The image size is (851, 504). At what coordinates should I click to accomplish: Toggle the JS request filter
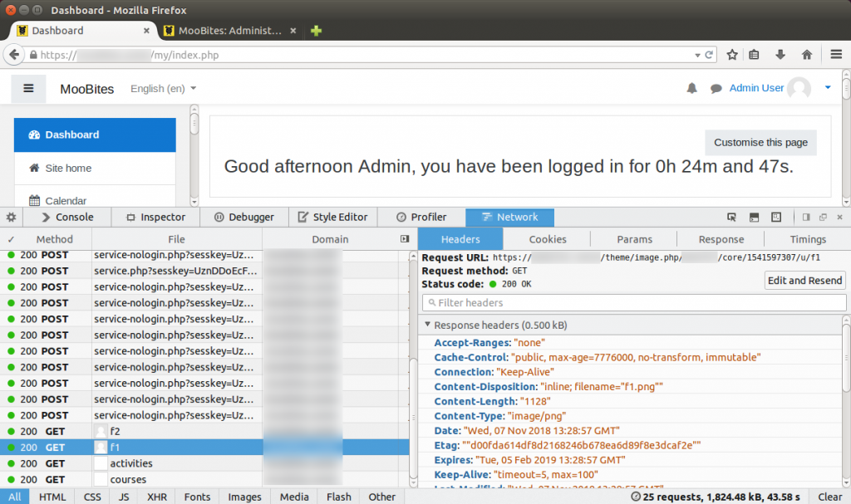tap(124, 497)
